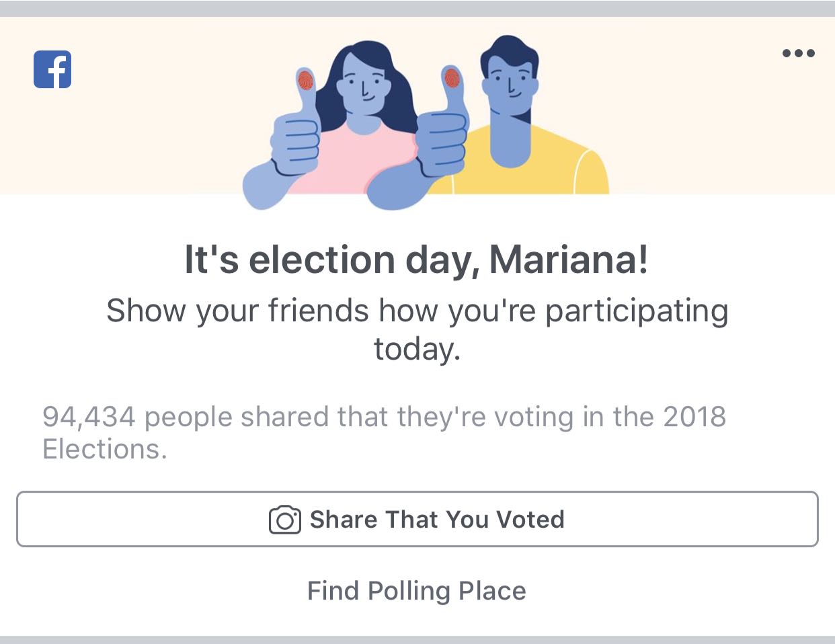
Task: Click the name Mariana in the heading
Action: (569, 259)
